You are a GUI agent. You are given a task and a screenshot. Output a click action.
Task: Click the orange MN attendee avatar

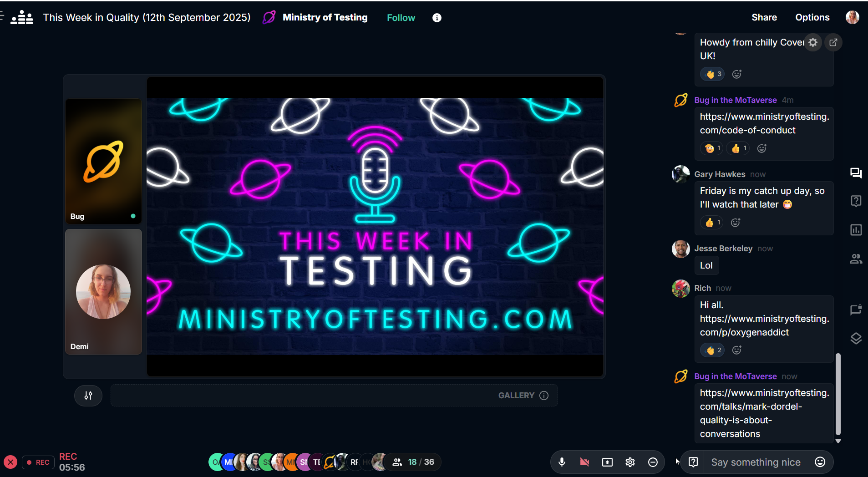coord(290,462)
